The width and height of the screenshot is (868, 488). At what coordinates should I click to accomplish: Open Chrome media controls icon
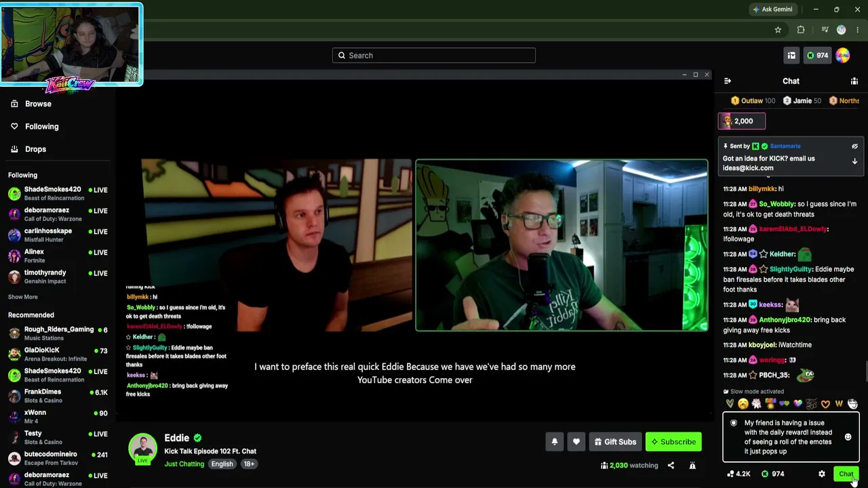(825, 30)
